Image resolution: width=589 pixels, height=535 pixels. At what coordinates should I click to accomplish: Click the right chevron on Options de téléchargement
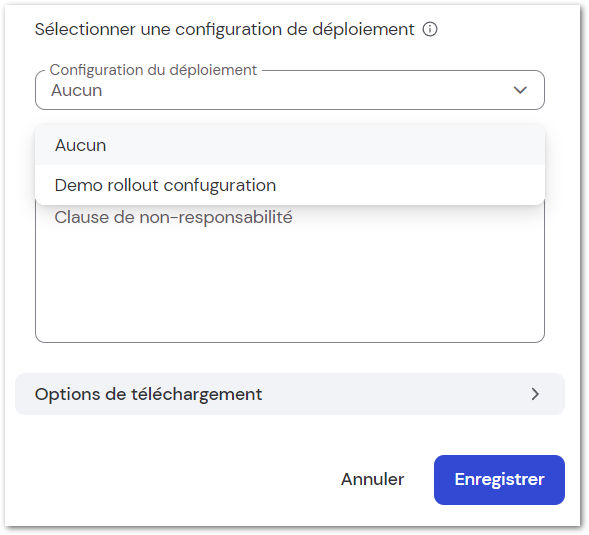coord(535,394)
